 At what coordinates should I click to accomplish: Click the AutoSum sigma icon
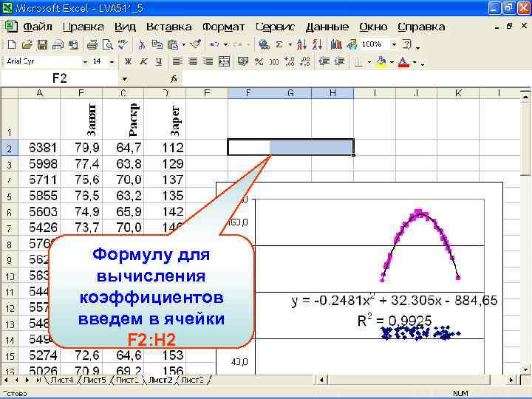[279, 44]
